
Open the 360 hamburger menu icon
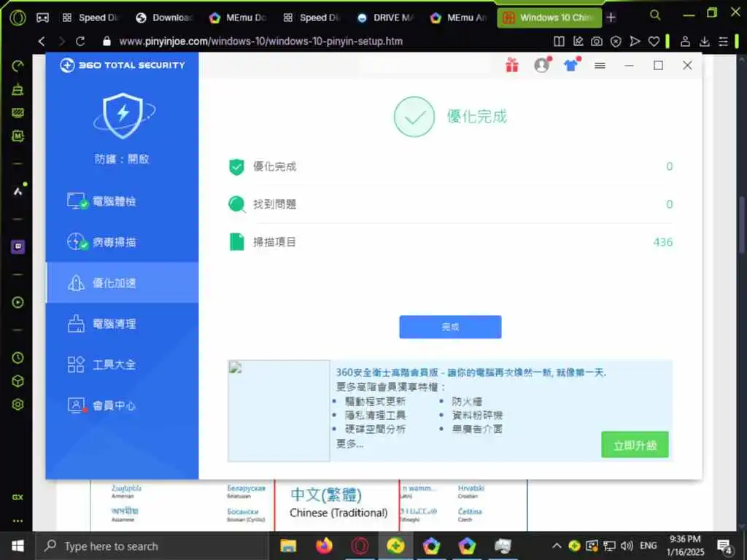pyautogui.click(x=600, y=65)
